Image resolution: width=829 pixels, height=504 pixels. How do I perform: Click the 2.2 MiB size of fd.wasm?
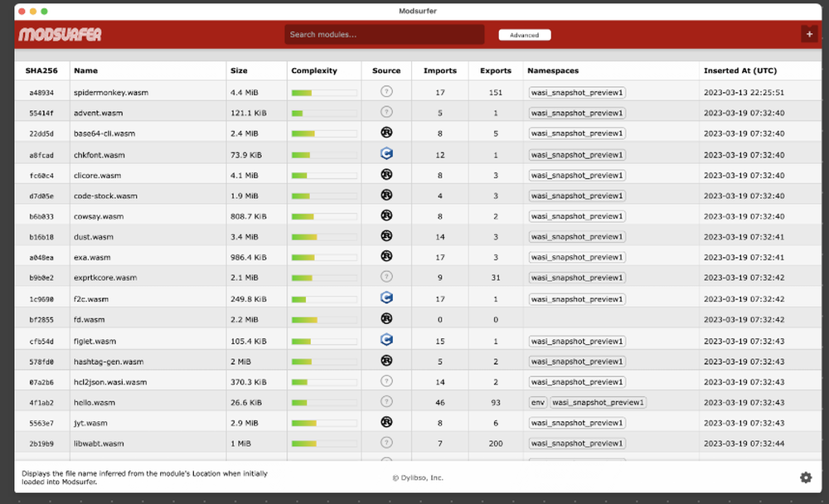point(245,319)
